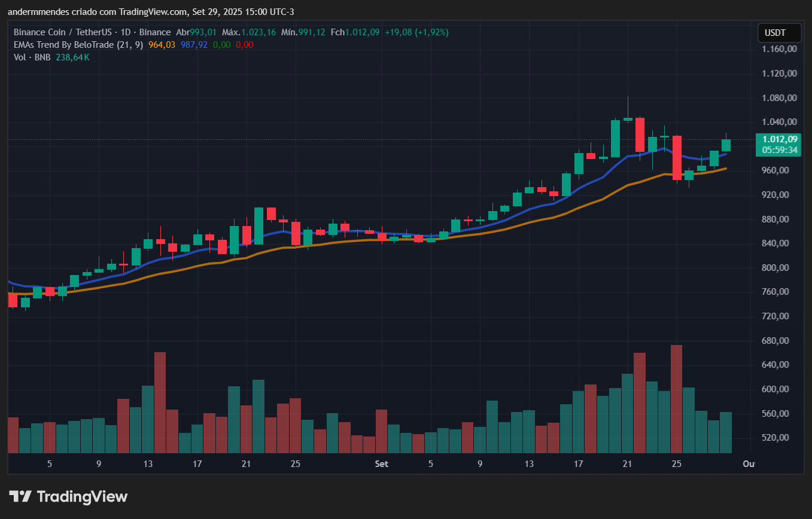The width and height of the screenshot is (812, 519).
Task: Click the "Set" month label on the time axis
Action: point(382,464)
